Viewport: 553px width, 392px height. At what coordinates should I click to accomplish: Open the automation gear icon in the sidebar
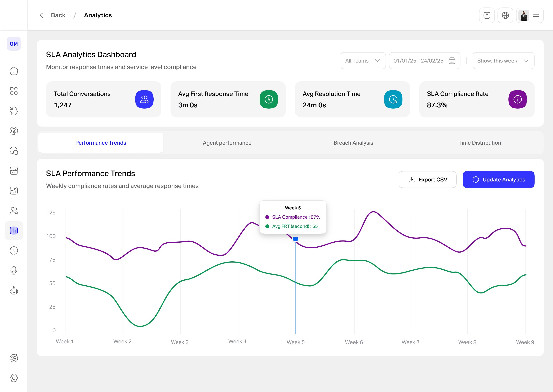14,358
